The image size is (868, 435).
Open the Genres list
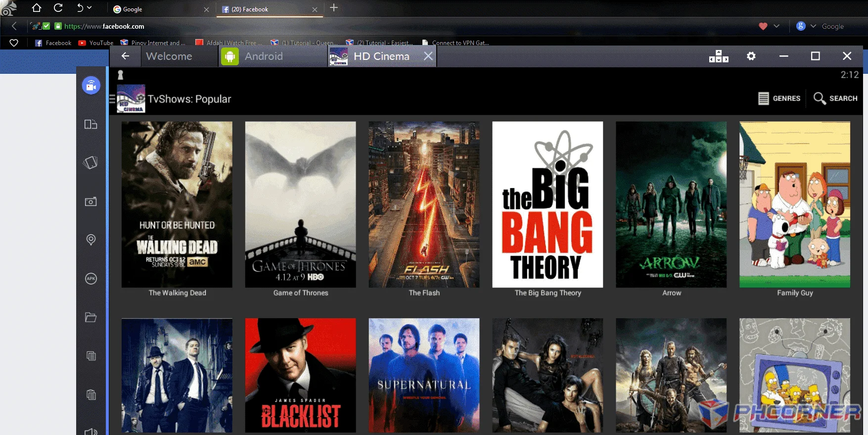[x=779, y=98]
